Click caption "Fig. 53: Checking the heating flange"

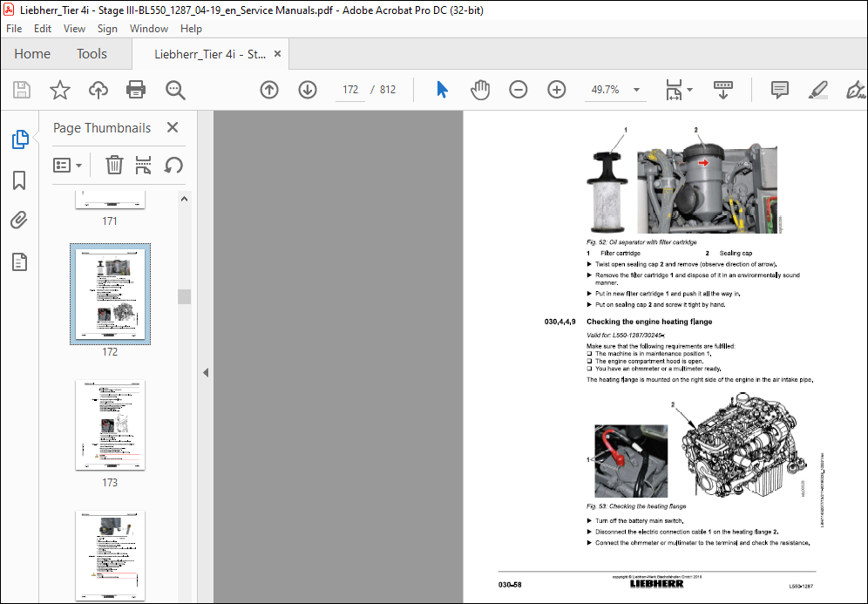click(x=636, y=506)
